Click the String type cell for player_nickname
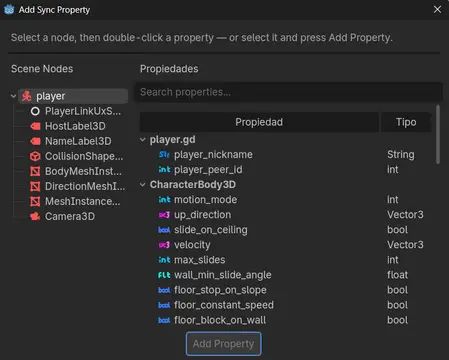Image resolution: width=449 pixels, height=360 pixels. [x=401, y=155]
